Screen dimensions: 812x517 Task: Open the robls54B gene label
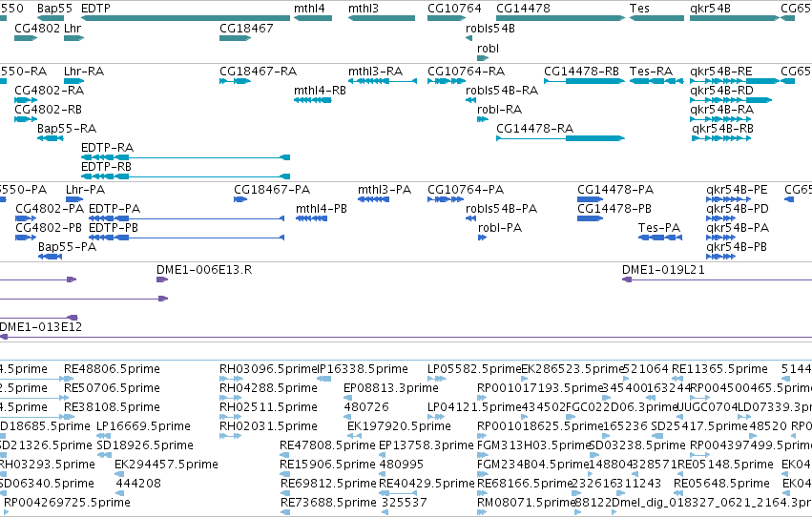point(489,29)
